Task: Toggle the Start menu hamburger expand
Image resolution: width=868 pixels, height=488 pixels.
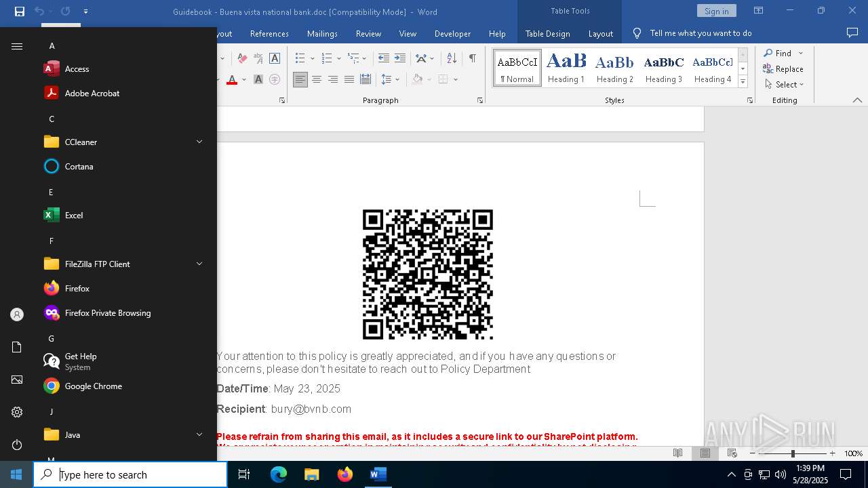Action: (17, 46)
